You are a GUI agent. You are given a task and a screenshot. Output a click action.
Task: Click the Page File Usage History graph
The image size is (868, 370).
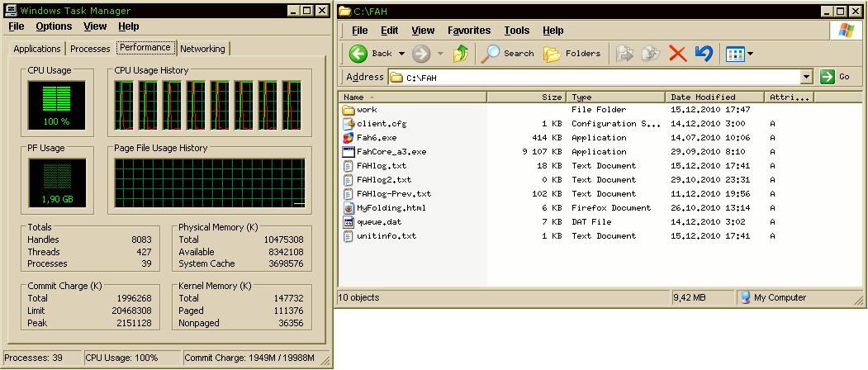(209, 183)
